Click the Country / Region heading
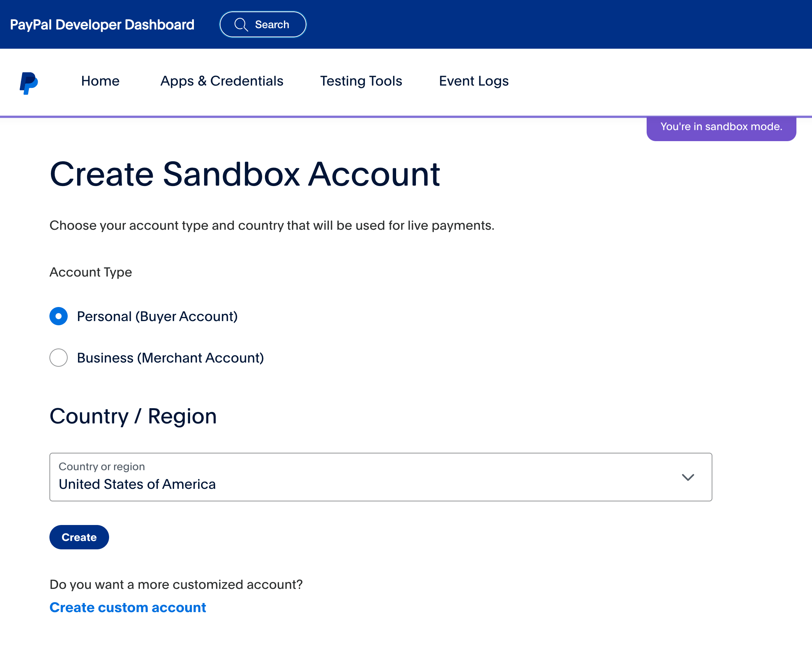The height and width of the screenshot is (665, 812). [133, 416]
